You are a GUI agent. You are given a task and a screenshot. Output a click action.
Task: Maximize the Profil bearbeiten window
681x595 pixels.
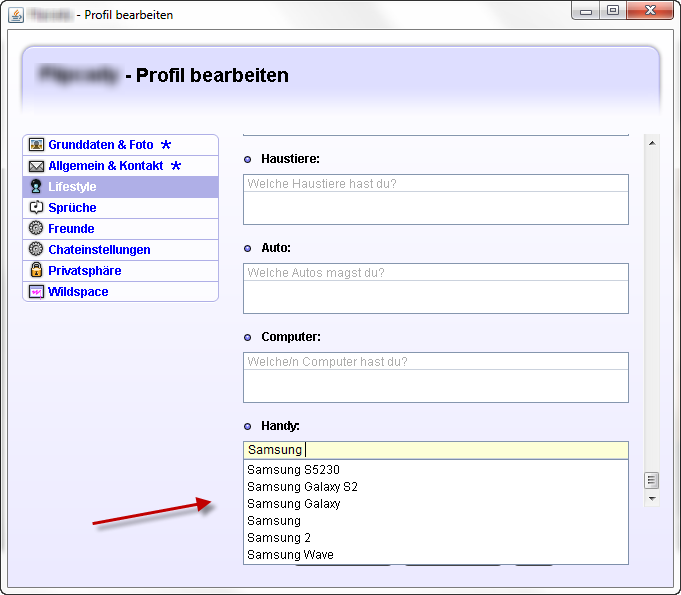click(613, 11)
